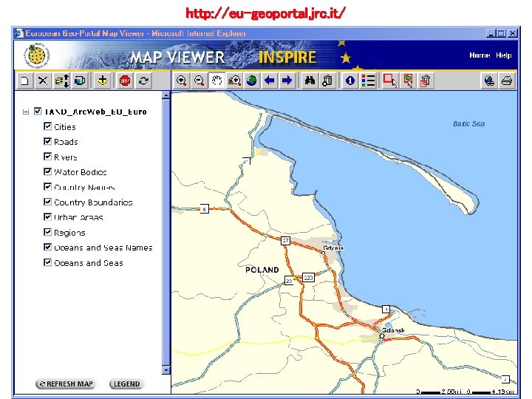This screenshot has width=532, height=399.
Task: Click the globe full extent icon
Action: [252, 81]
